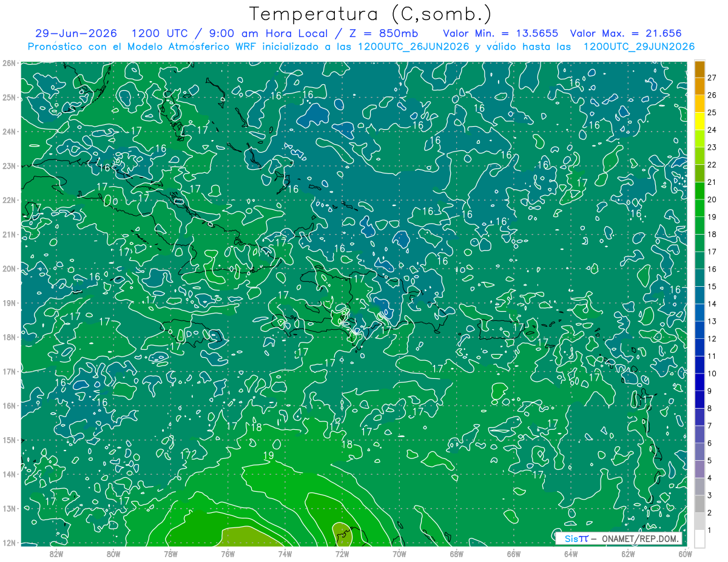Click the '21N' latitude axis label
This screenshot has width=728, height=562.
10,235
